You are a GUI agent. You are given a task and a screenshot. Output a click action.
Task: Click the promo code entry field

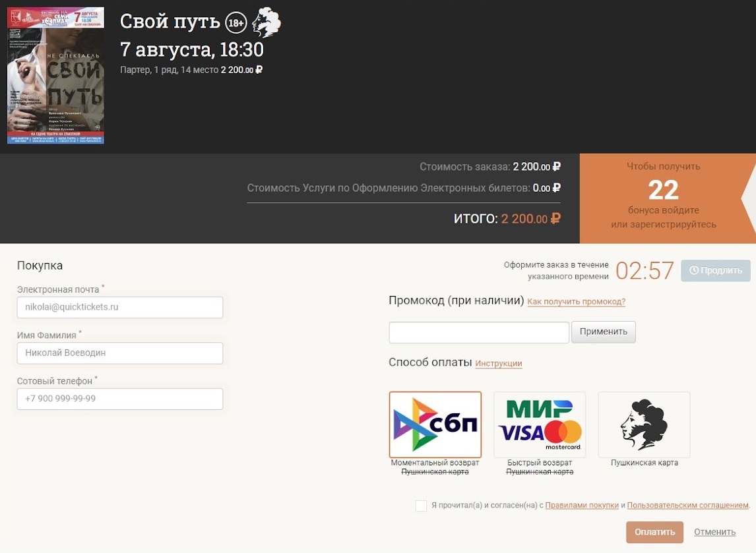479,332
